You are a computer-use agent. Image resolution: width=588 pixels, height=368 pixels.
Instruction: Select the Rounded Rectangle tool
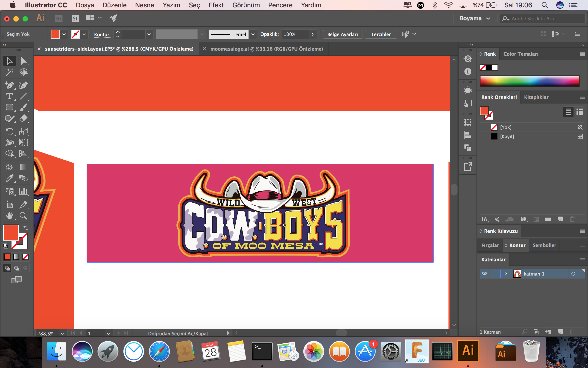pos(10,107)
